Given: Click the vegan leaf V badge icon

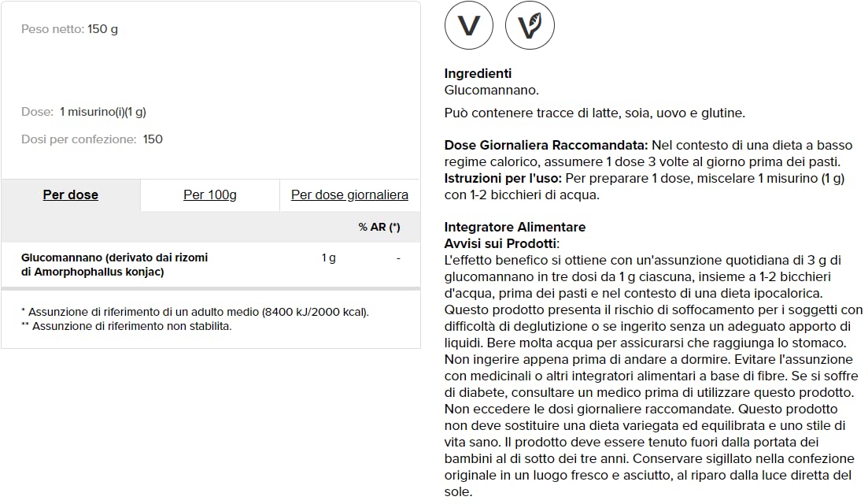Looking at the screenshot, I should tap(529, 25).
